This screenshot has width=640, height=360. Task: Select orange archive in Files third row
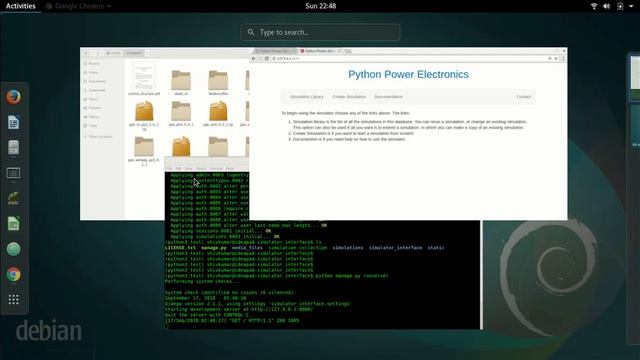click(181, 146)
